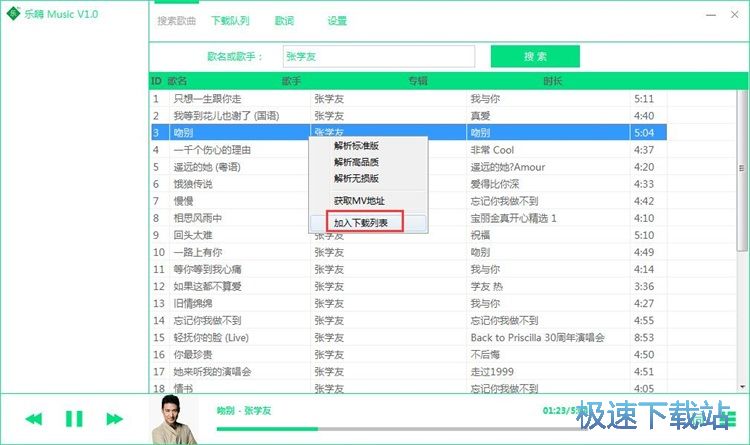
Task: Sort by the 歌手 column header
Action: click(x=291, y=81)
